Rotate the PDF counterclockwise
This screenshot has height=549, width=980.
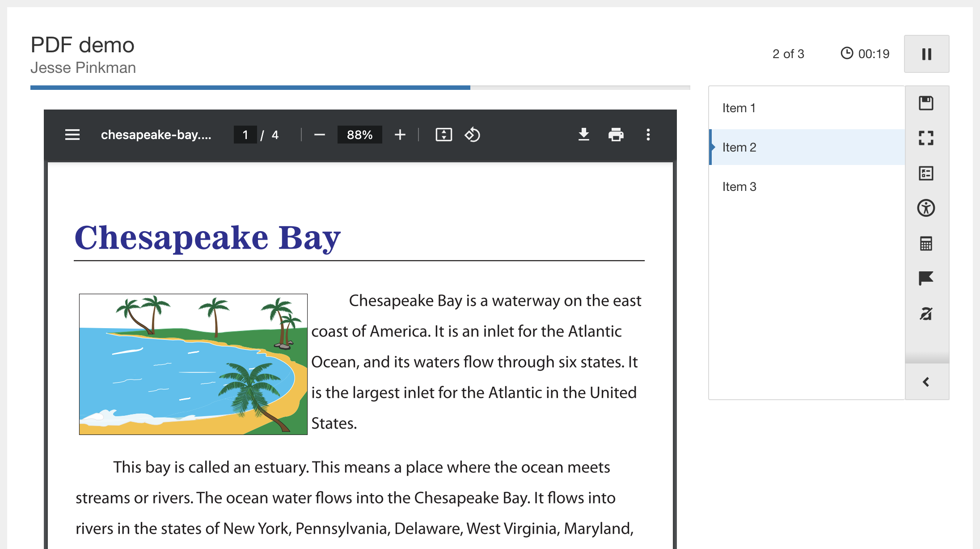[x=472, y=135]
